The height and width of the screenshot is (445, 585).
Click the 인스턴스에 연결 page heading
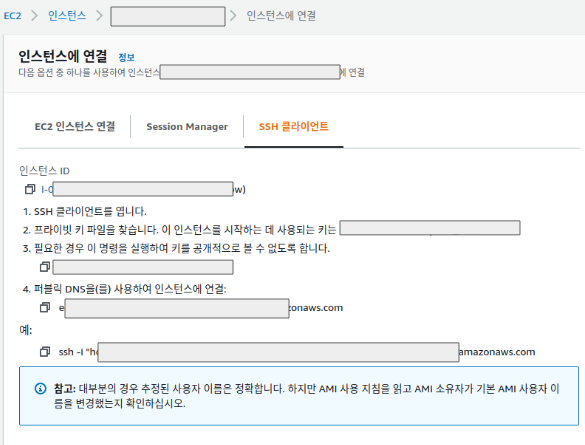click(x=63, y=56)
